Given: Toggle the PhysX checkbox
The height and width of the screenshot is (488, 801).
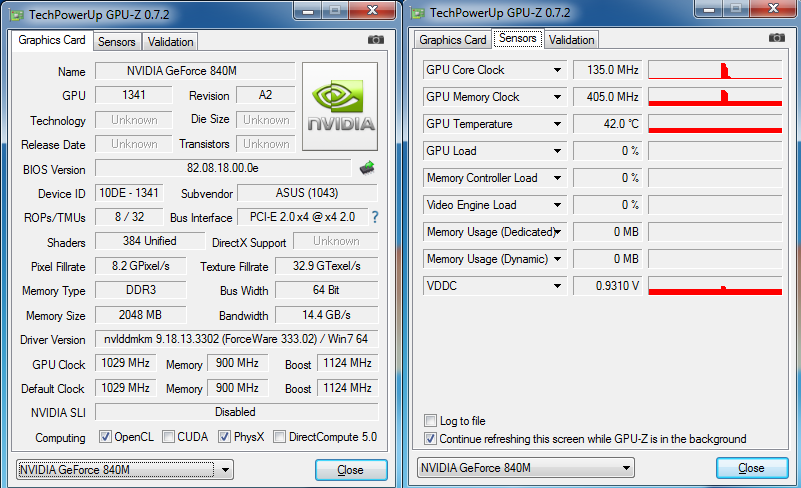Looking at the screenshot, I should click(x=224, y=437).
